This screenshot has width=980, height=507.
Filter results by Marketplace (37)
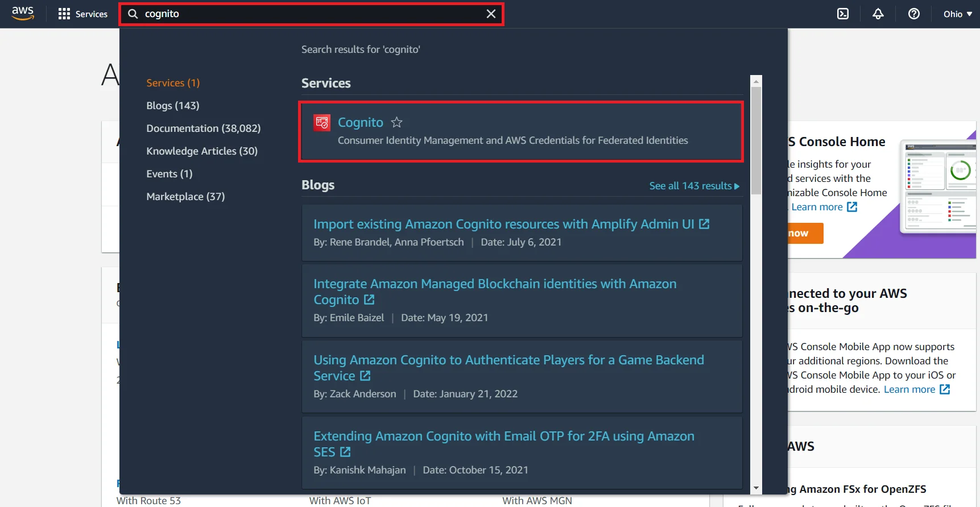tap(185, 197)
